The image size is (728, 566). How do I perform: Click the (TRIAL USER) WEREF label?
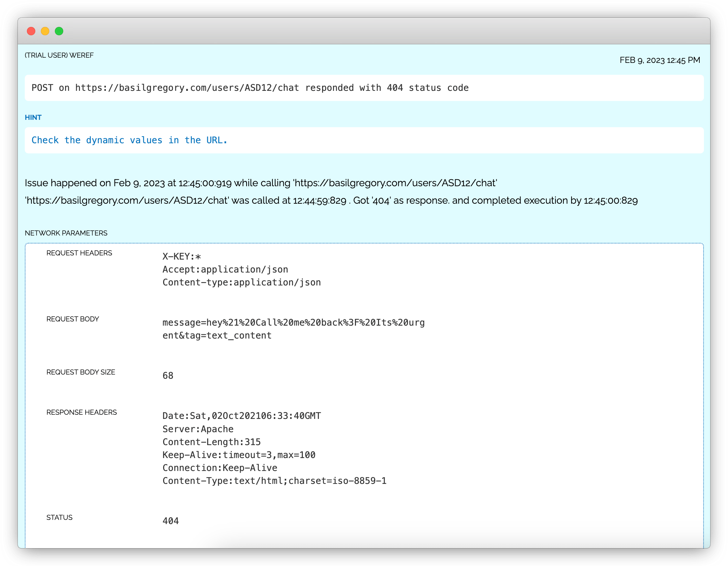(59, 55)
